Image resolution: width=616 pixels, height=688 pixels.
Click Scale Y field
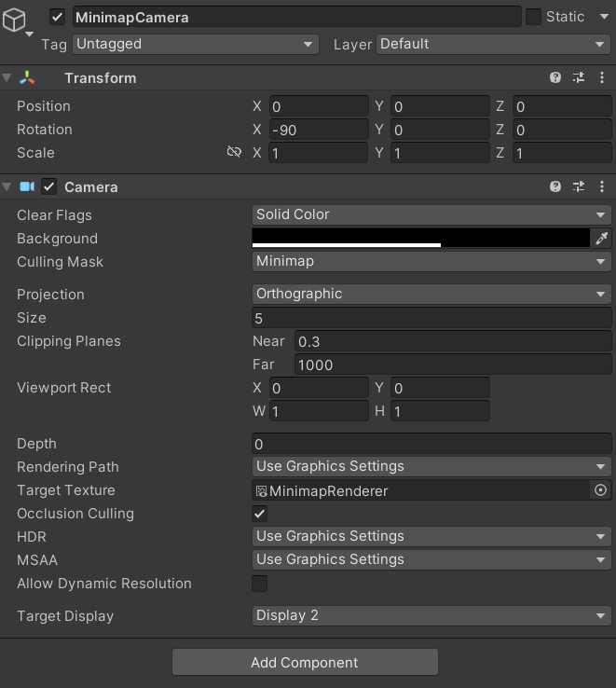(x=440, y=153)
